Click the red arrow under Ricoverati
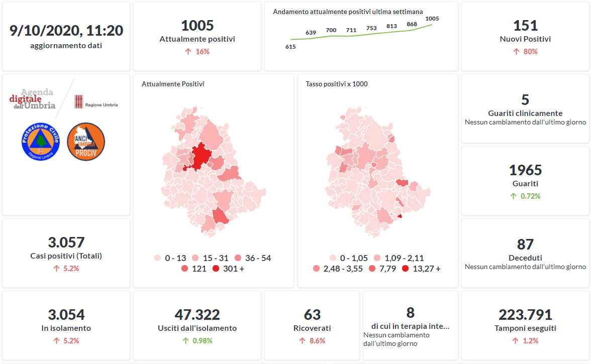 tap(302, 341)
